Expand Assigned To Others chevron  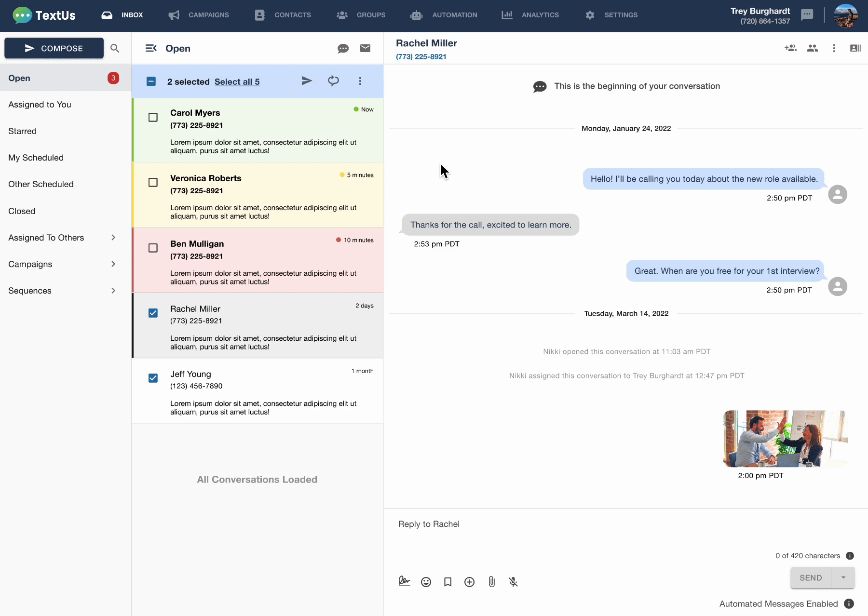tap(113, 237)
